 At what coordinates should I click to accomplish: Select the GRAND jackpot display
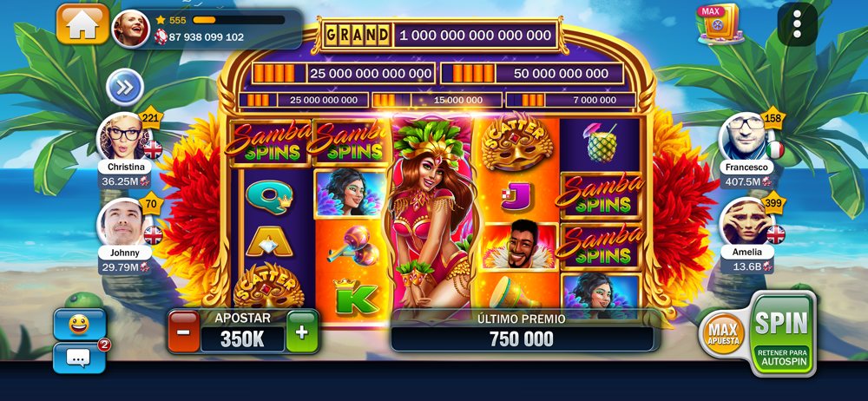(440, 36)
